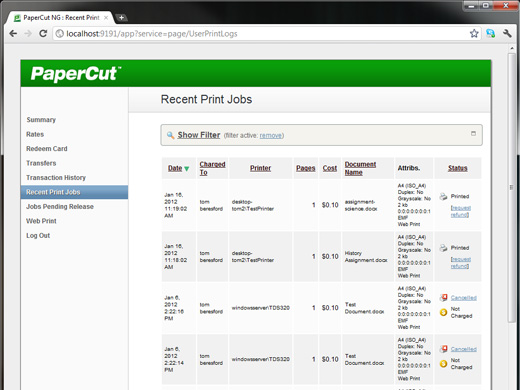Sort by Pages column header

(306, 168)
